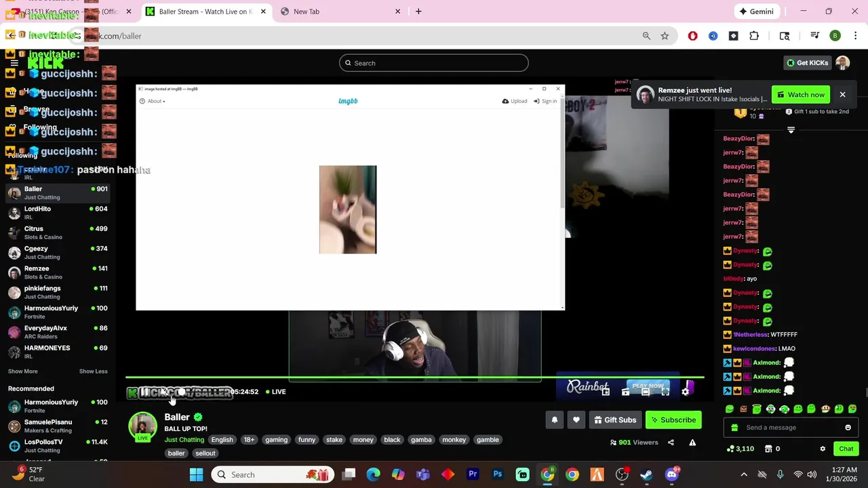Open EverydayAlvx channel in sidebar

point(58,332)
